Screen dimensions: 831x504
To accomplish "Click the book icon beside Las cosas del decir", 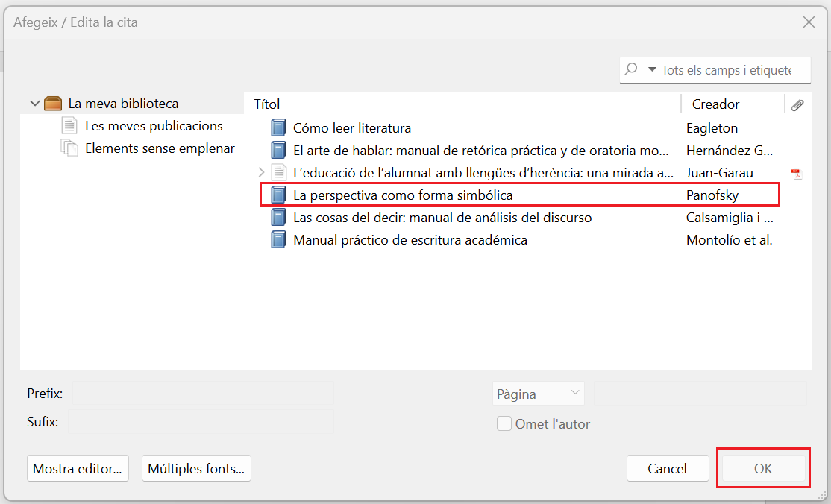I will (278, 217).
